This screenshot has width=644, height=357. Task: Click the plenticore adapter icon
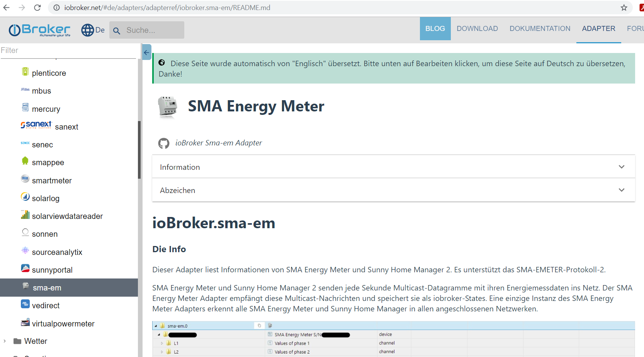25,72
